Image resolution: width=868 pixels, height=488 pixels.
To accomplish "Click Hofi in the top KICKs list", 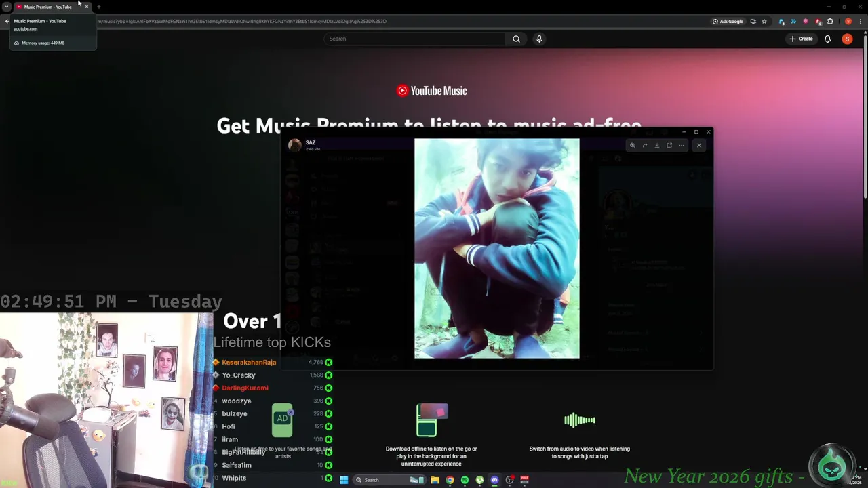I will click(273, 426).
